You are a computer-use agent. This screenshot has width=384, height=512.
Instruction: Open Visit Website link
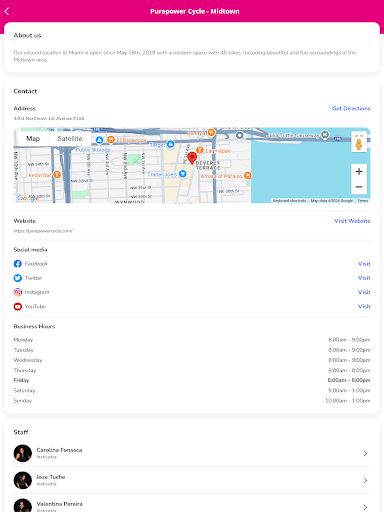352,221
